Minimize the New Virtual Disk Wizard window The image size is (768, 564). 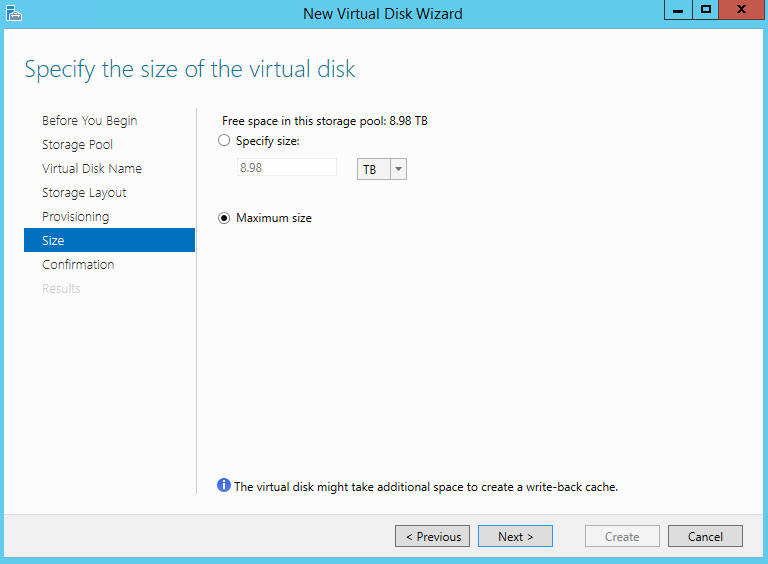tap(679, 10)
